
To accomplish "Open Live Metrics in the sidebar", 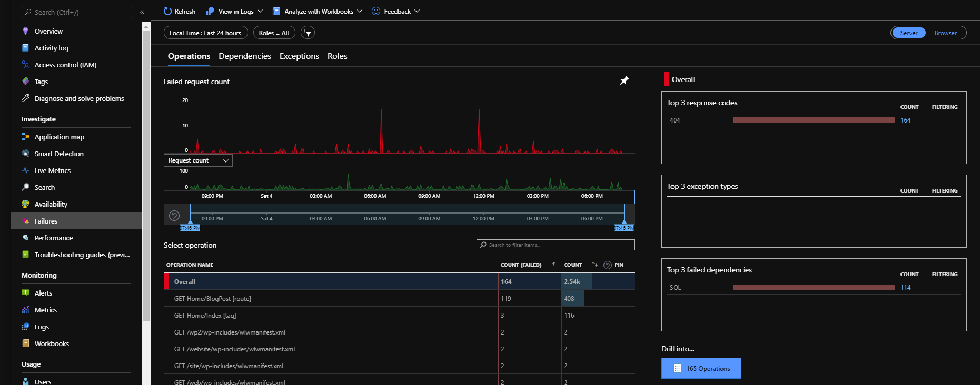I will point(52,170).
